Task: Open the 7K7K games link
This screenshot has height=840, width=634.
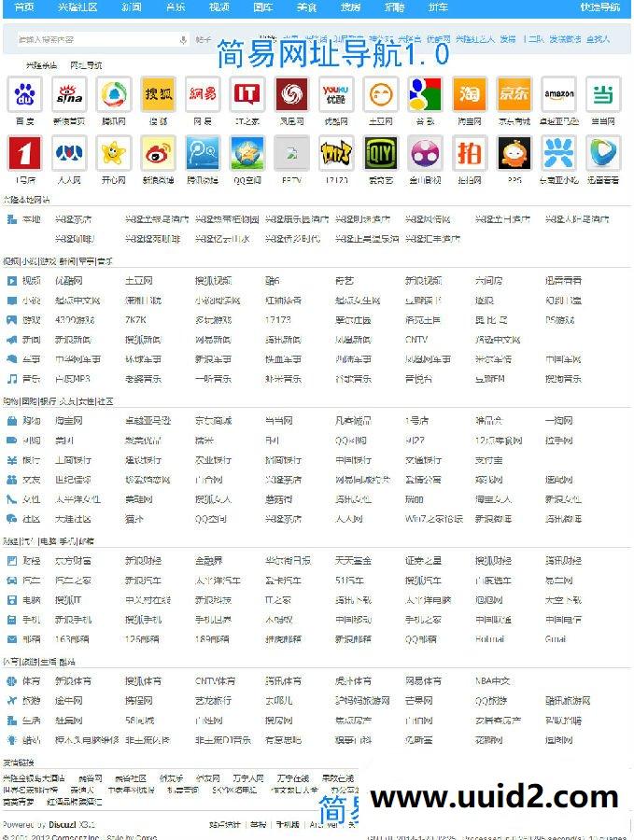Action: click(135, 320)
